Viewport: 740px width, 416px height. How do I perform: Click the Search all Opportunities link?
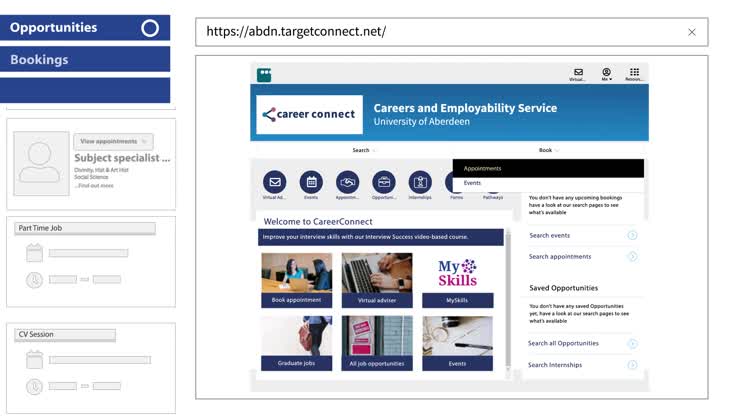pyautogui.click(x=563, y=343)
